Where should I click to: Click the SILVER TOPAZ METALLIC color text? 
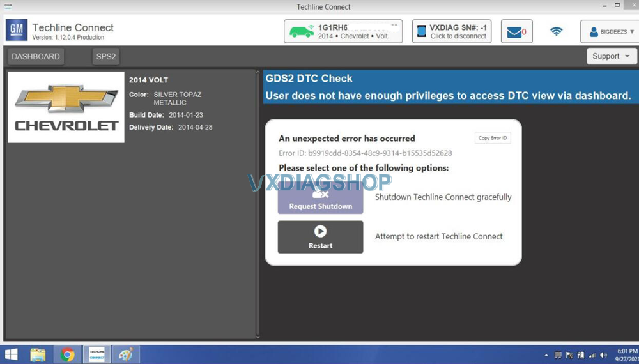177,98
